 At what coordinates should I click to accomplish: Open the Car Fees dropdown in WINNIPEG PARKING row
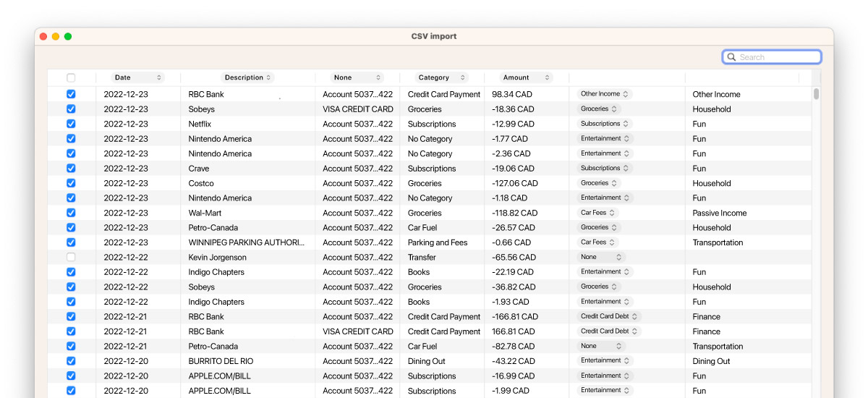point(597,242)
